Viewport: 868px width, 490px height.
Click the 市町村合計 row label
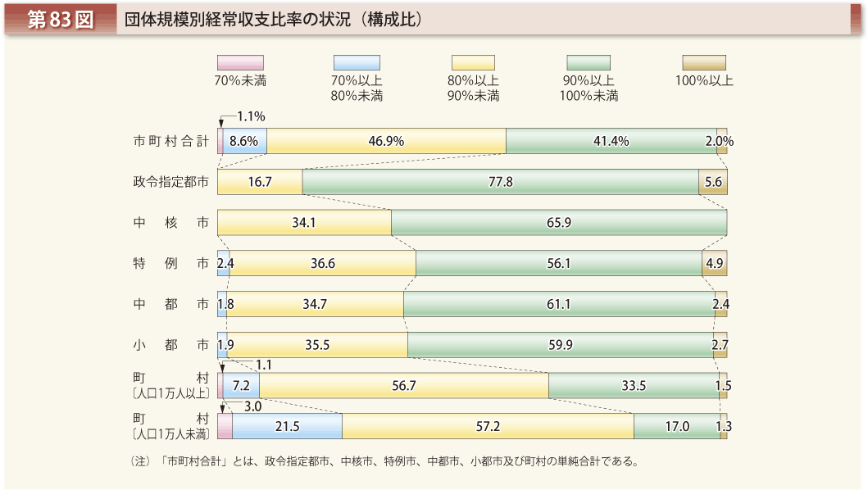click(x=170, y=141)
